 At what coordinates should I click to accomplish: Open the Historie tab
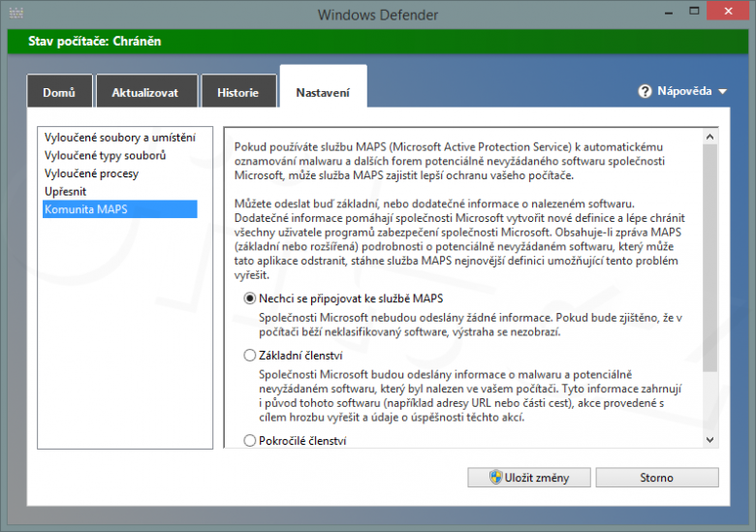point(238,91)
